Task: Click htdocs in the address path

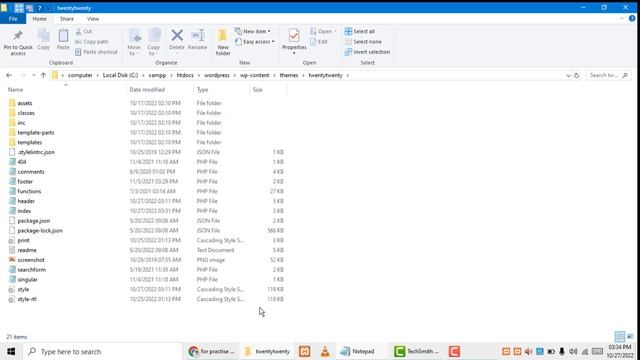Action: click(185, 75)
